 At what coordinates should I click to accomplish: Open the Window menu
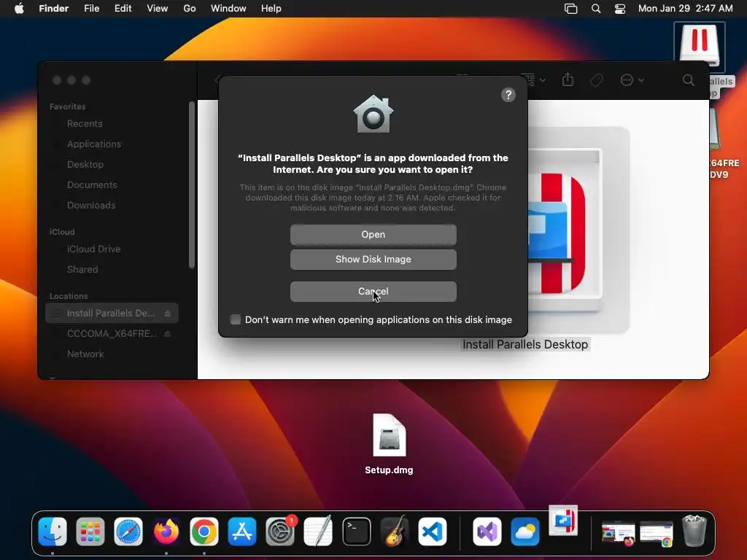228,9
